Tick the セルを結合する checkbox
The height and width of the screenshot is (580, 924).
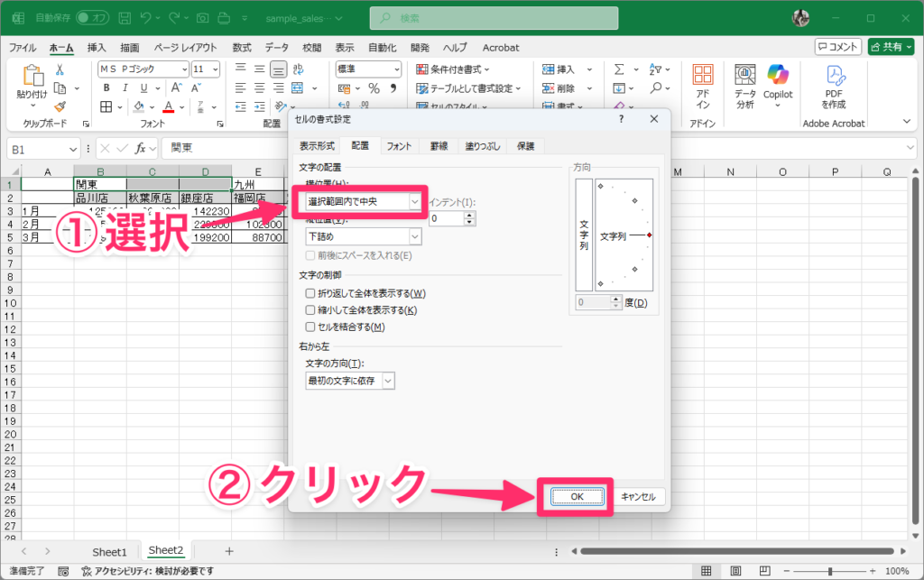pyautogui.click(x=311, y=327)
